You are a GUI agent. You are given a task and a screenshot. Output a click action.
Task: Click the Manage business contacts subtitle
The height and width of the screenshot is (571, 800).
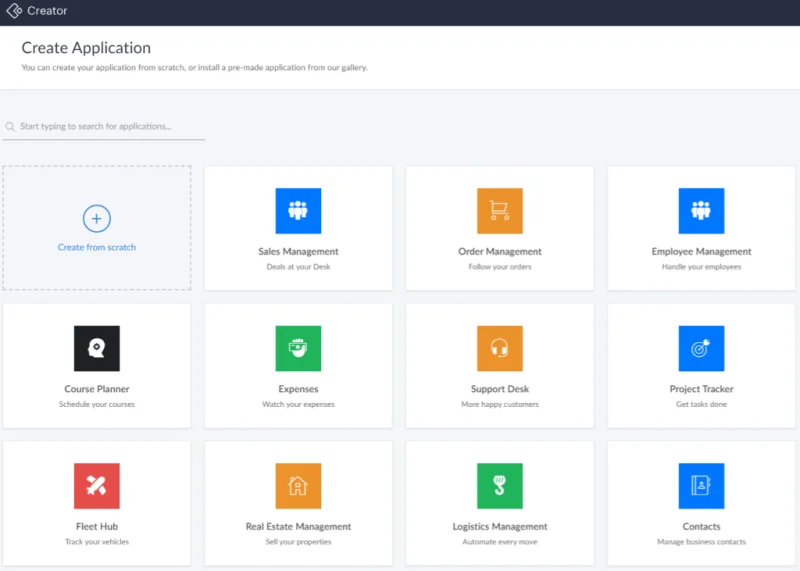click(x=702, y=542)
